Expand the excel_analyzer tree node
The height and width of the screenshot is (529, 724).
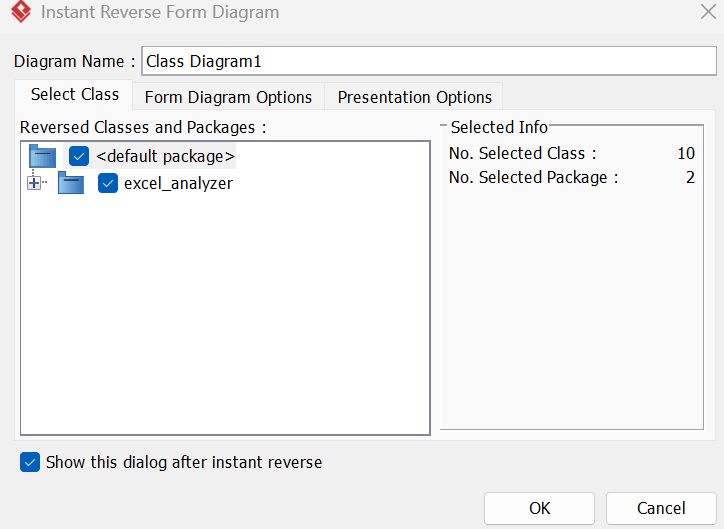coord(34,183)
